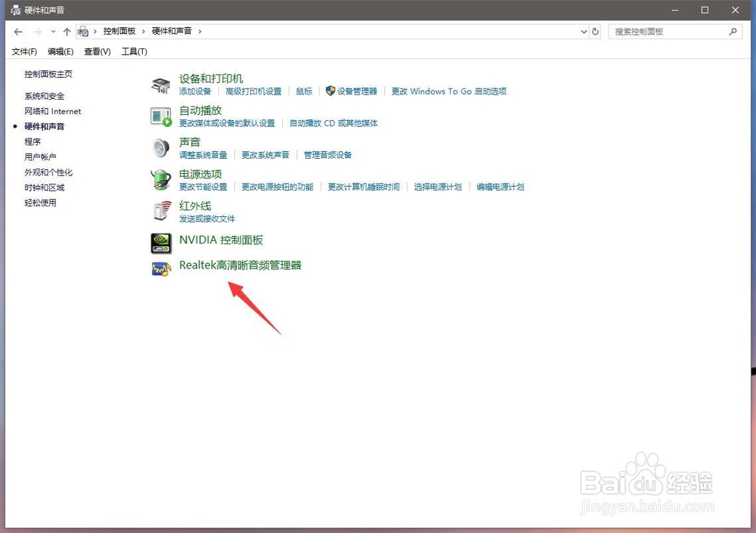This screenshot has height=533, width=756.
Task: Click the up-one-level arrow icon
Action: coord(68,31)
